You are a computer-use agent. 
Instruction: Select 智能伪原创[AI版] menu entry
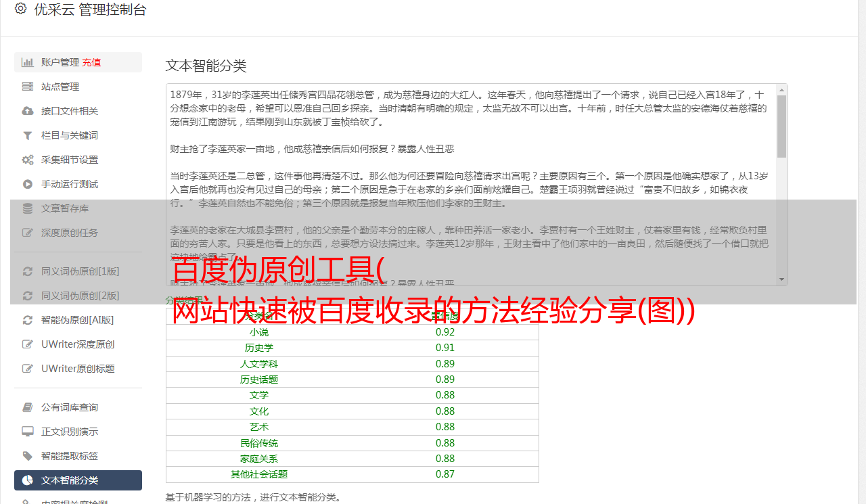click(78, 320)
